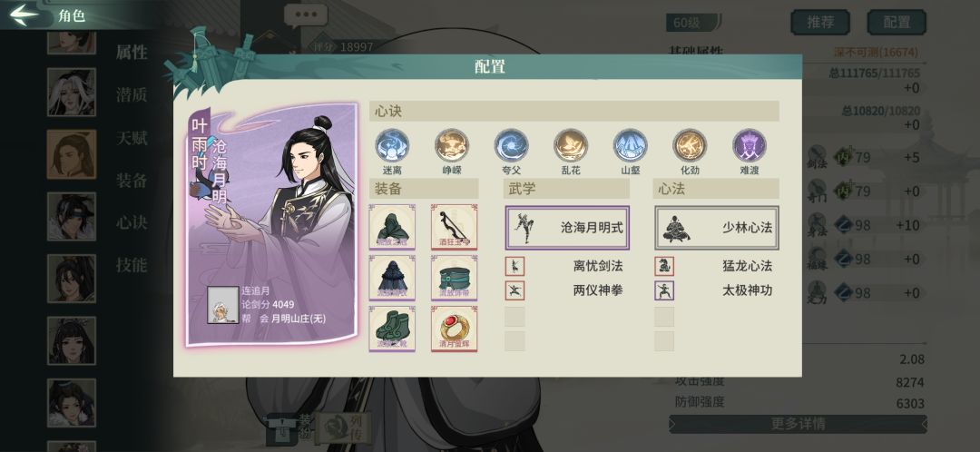The width and height of the screenshot is (980, 452).
Task: Select the 乱花 heart technique icon
Action: pyautogui.click(x=571, y=145)
